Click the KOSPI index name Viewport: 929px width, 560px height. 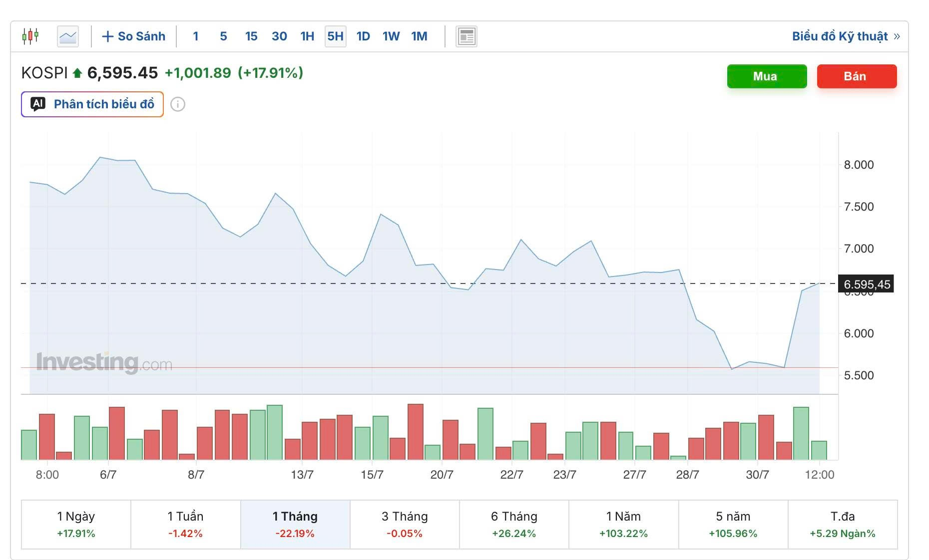pos(44,73)
